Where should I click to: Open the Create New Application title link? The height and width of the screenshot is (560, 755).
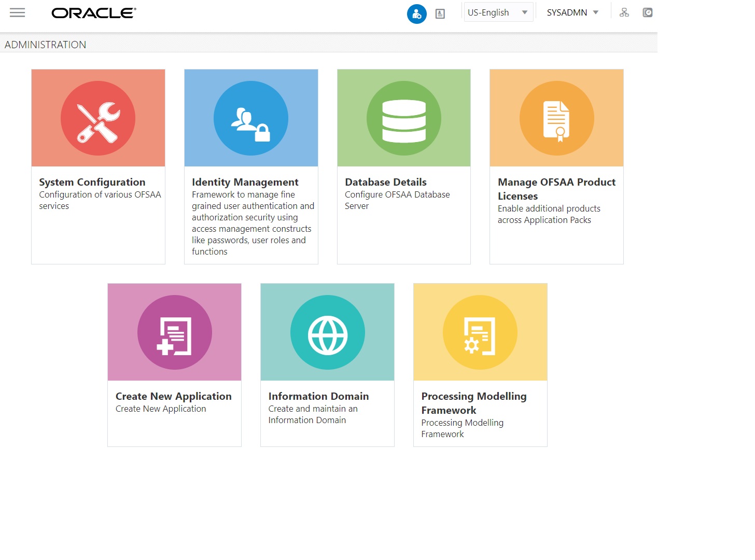point(174,396)
